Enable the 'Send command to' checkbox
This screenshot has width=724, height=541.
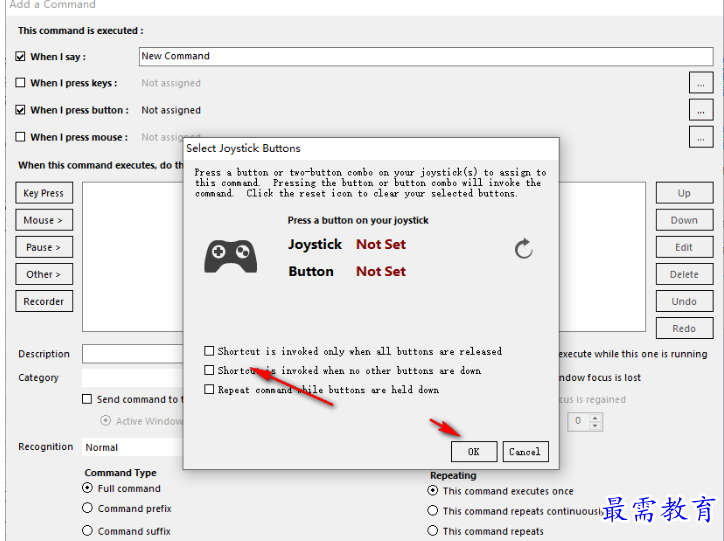(x=87, y=399)
